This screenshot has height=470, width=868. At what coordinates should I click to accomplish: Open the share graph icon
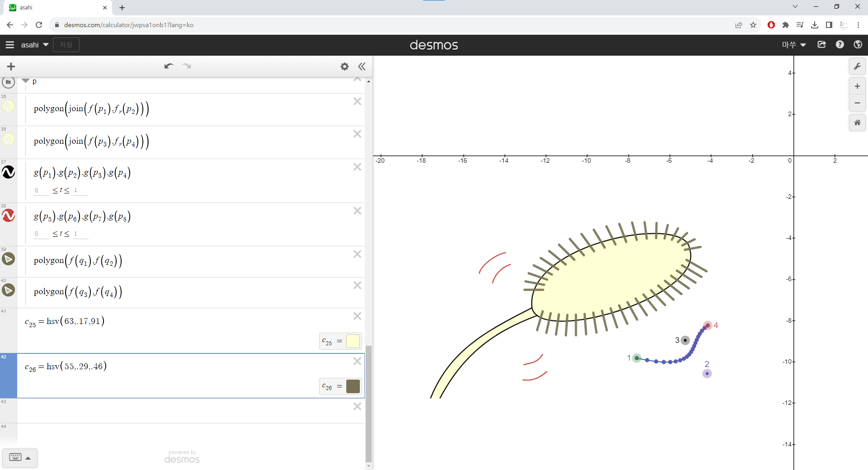point(822,45)
